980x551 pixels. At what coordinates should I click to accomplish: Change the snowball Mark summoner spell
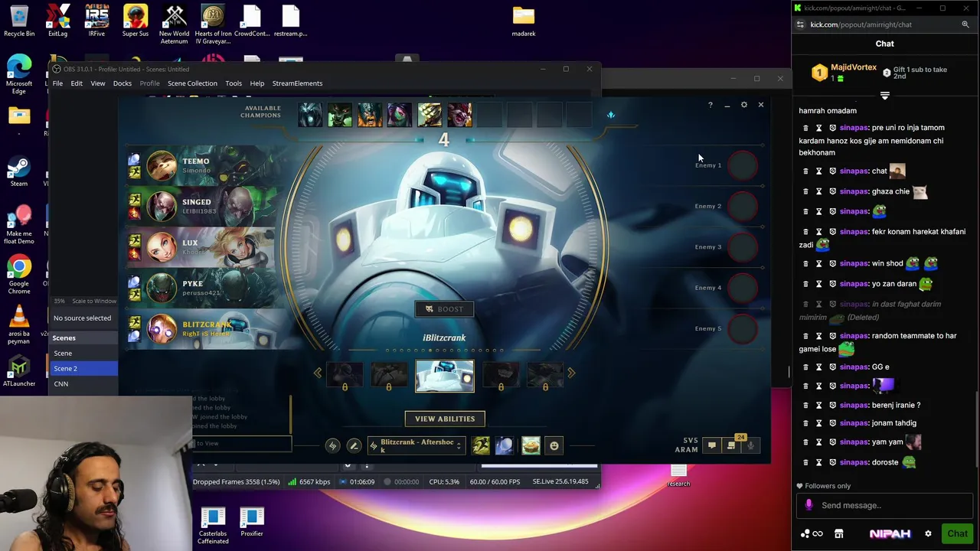[505, 445]
